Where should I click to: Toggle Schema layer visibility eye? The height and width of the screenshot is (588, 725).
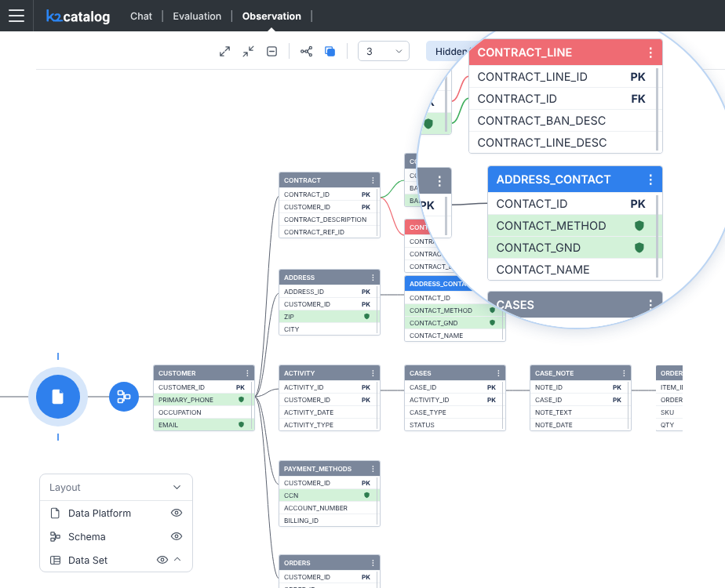point(177,536)
